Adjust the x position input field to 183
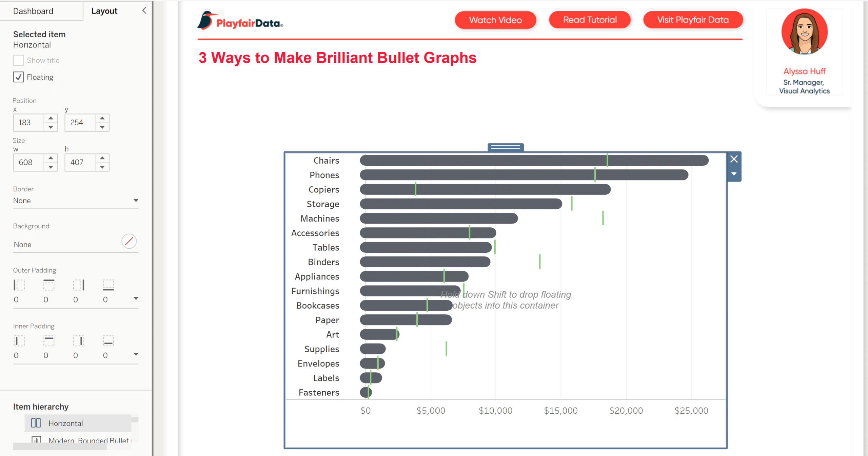This screenshot has width=868, height=456. pos(29,122)
